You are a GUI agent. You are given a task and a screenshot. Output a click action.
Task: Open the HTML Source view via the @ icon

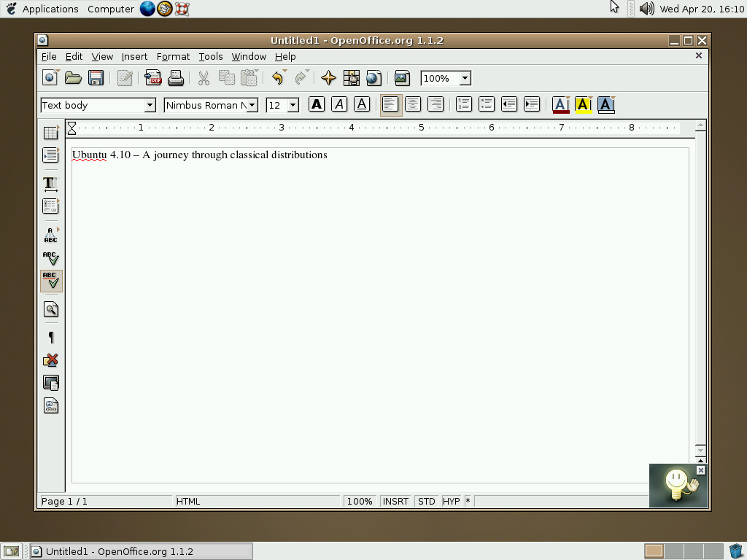click(50, 405)
